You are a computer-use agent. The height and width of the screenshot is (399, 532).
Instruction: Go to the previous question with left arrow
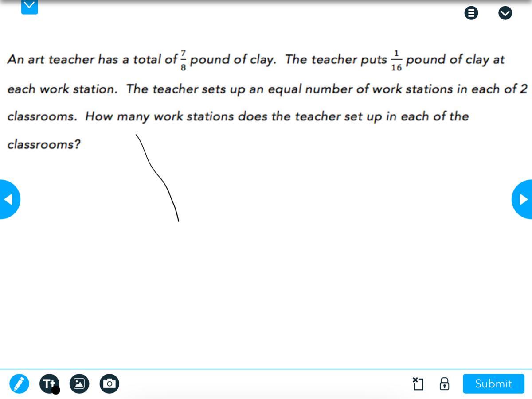pos(9,199)
